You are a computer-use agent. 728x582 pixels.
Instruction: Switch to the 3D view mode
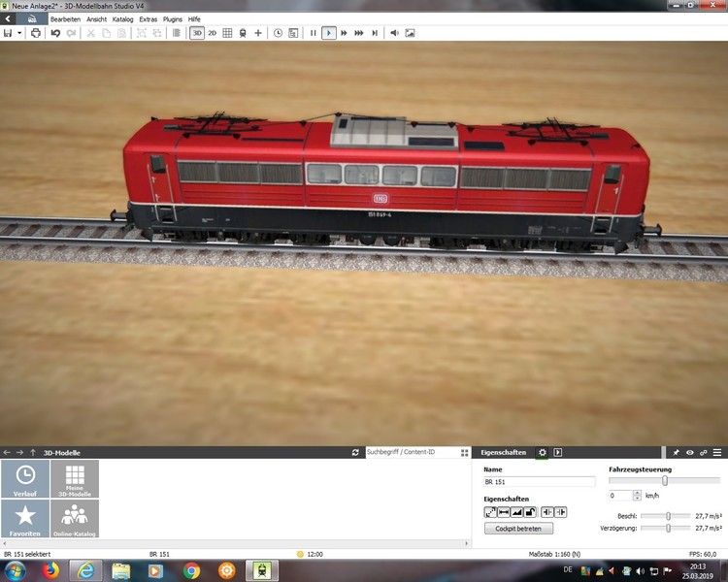[197, 33]
